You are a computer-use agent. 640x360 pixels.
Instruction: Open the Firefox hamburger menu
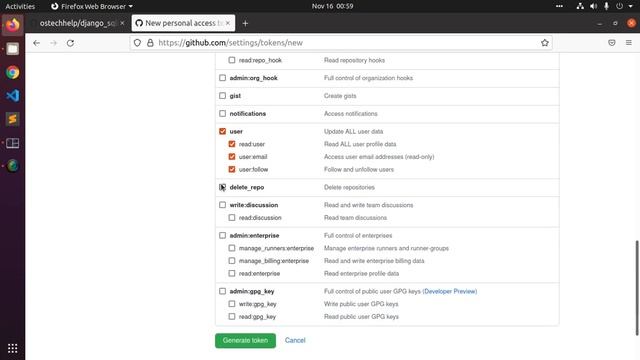click(629, 43)
